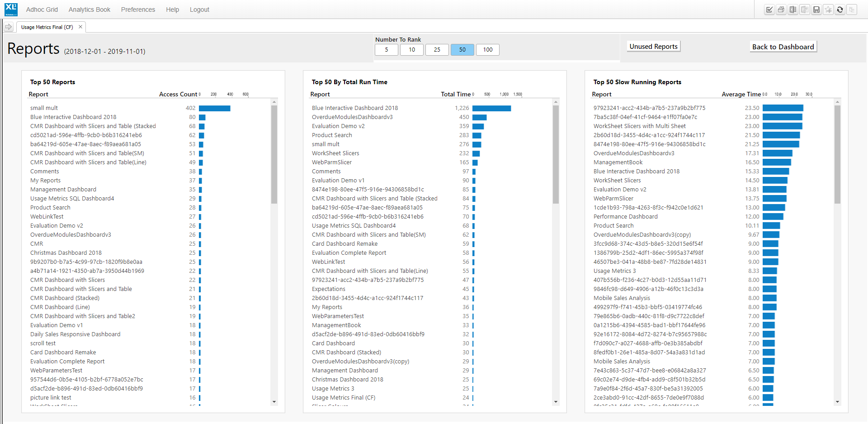Open the Preferences menu
Image resolution: width=868 pixels, height=424 pixels.
click(138, 10)
